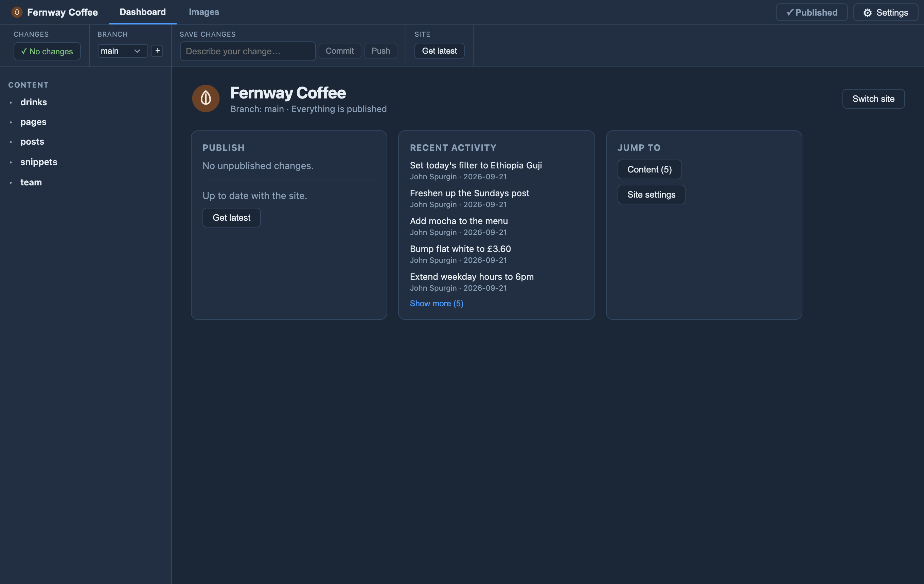Click the Push button
Viewport: 924px width, 584px height.
(380, 51)
